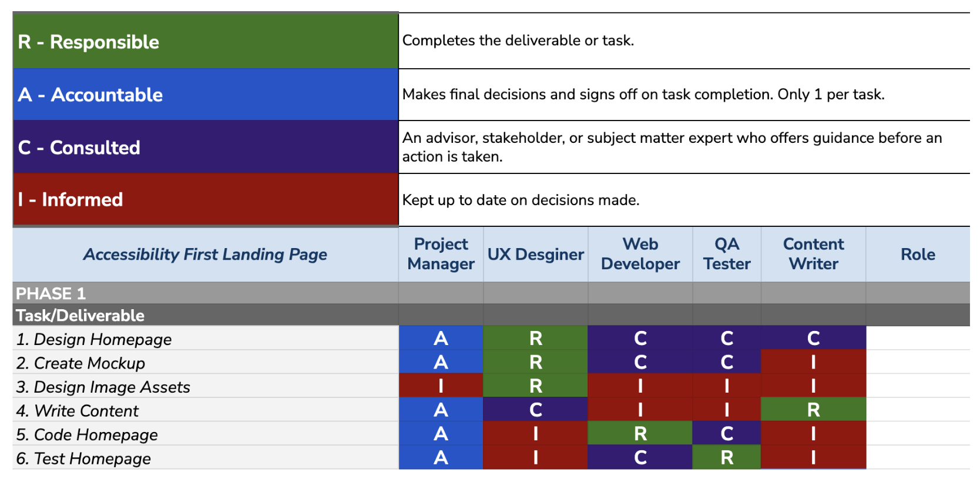Select Project Manager's I cell for Design Image Assets
The height and width of the screenshot is (482, 980).
point(441,386)
